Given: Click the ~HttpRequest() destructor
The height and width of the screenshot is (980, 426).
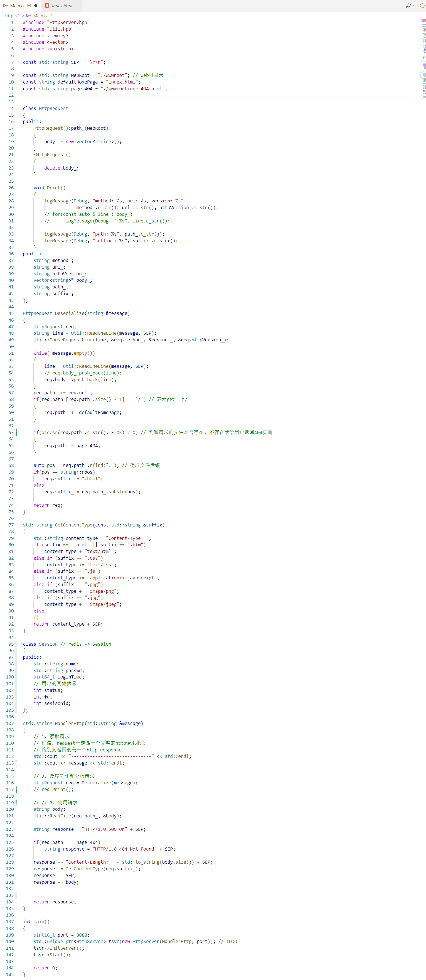Looking at the screenshot, I should 52,155.
